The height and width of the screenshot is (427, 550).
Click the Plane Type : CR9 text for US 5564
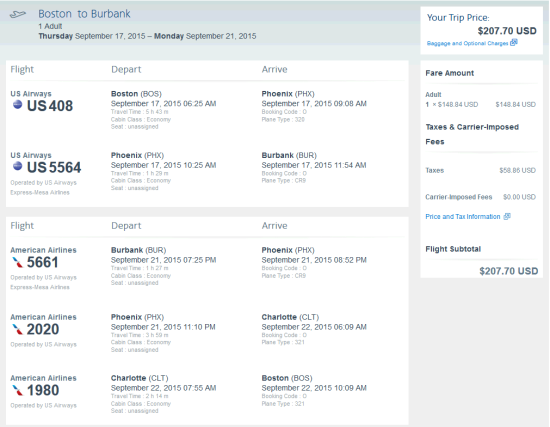283,181
